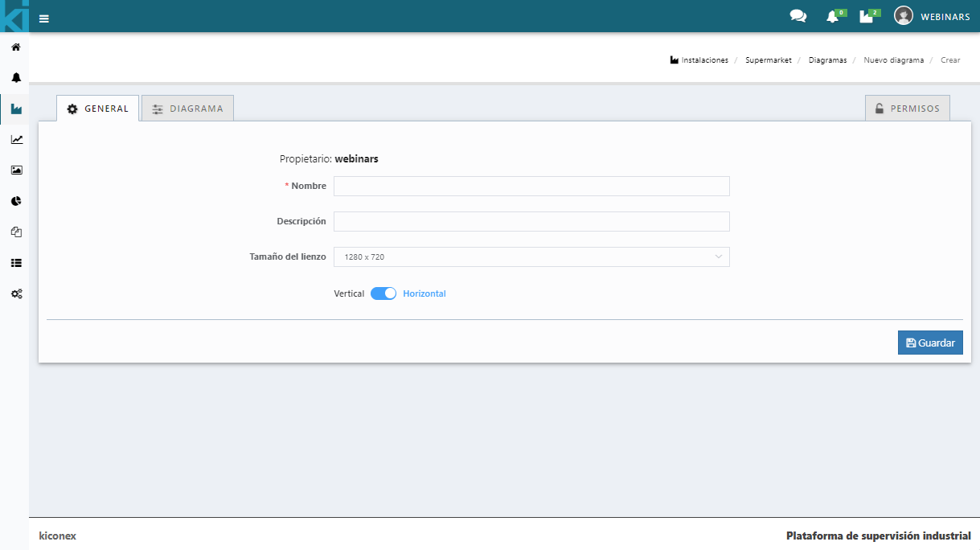The height and width of the screenshot is (550, 980).
Task: Open the settings gears icon in sidebar
Action: coord(16,293)
